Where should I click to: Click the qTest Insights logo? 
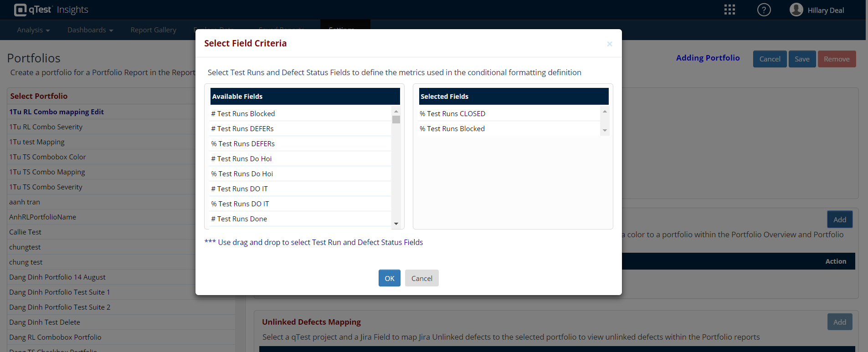[x=51, y=10]
